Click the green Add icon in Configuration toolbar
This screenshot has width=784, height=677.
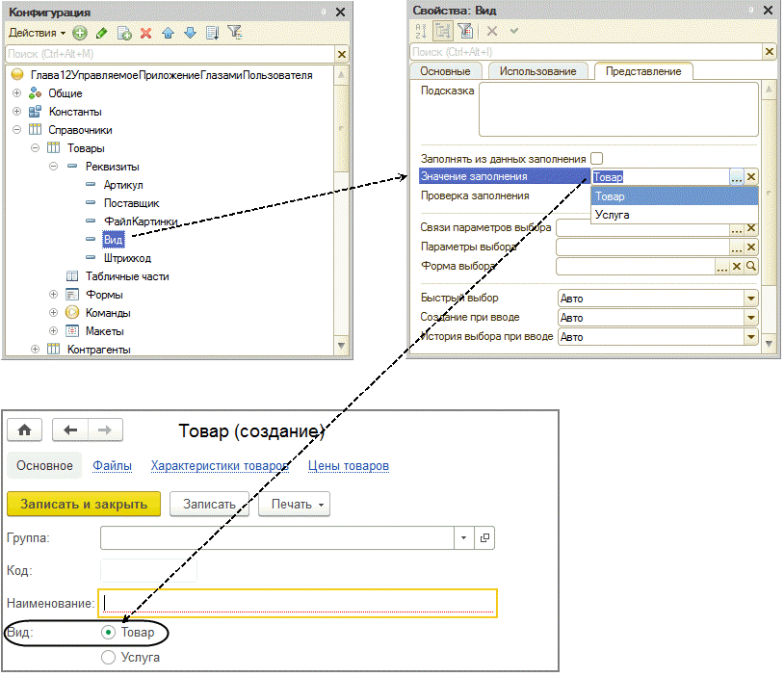click(80, 33)
